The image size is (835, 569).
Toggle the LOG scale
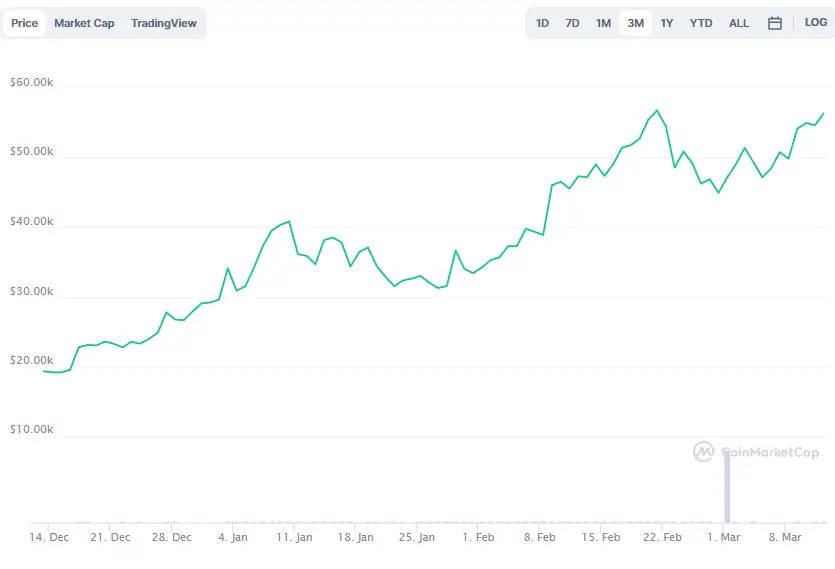[x=816, y=22]
